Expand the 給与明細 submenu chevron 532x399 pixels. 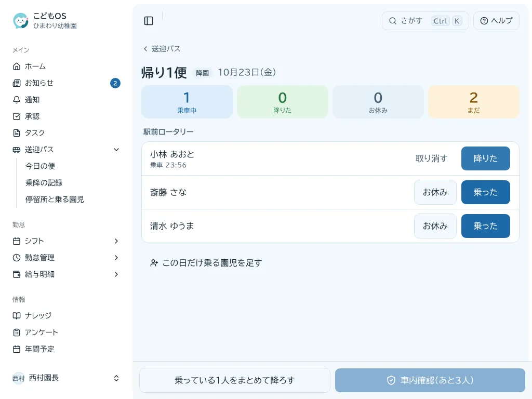[116, 274]
